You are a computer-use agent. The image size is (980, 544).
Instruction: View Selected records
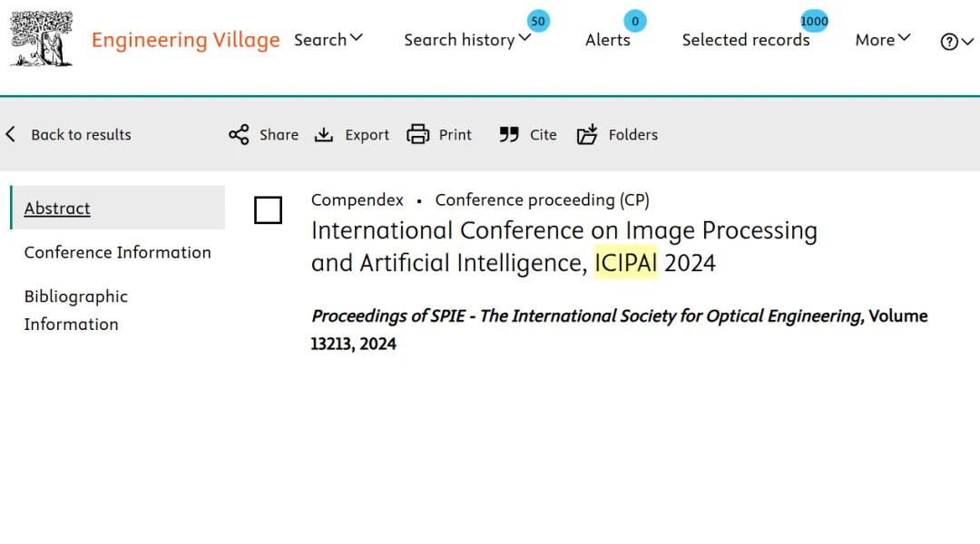tap(745, 40)
